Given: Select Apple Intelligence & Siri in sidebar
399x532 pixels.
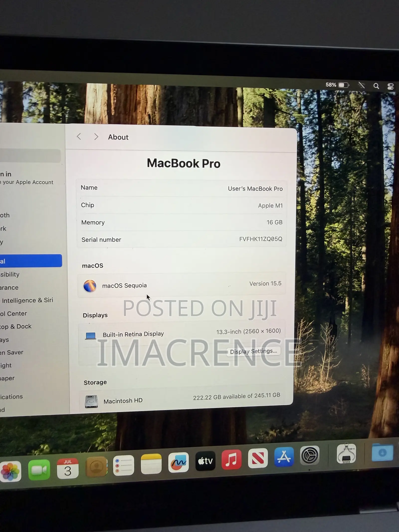Looking at the screenshot, I should [x=27, y=300].
